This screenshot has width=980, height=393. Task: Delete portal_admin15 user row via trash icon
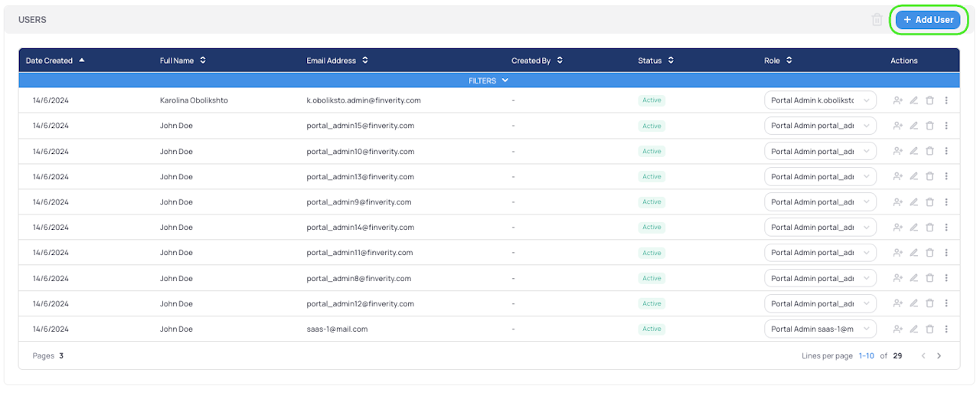[929, 126]
